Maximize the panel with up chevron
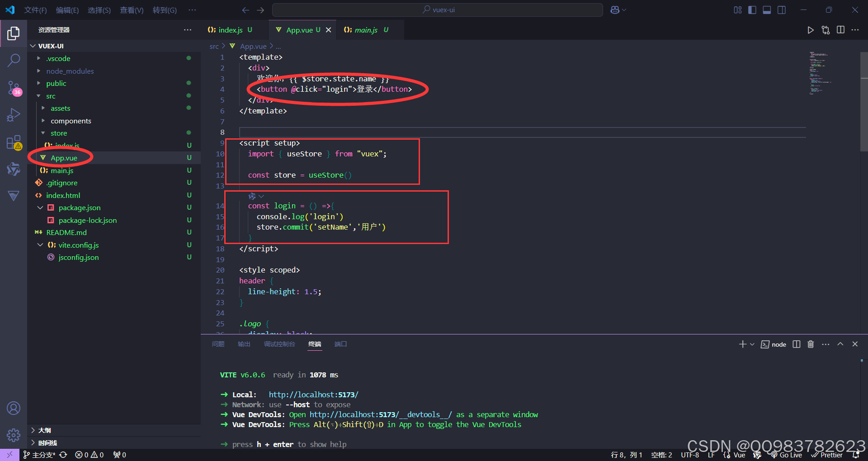 point(840,344)
